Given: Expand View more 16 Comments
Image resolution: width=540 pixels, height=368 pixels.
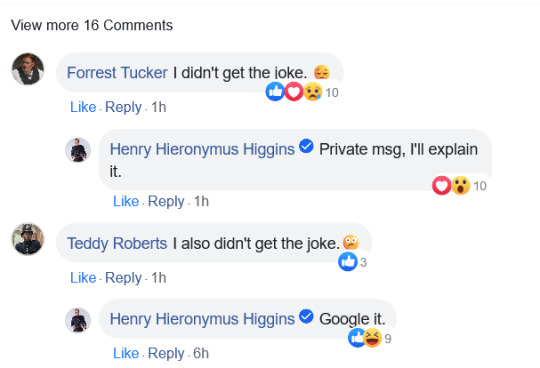Looking at the screenshot, I should pyautogui.click(x=92, y=25).
